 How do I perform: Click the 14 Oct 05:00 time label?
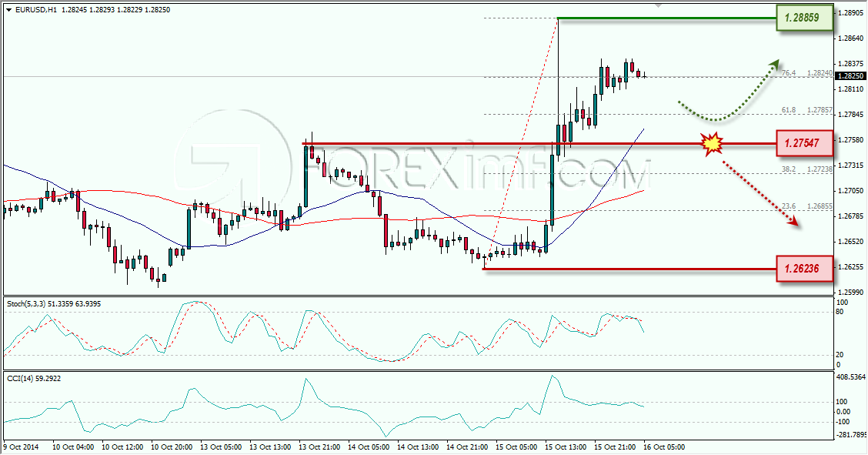[369, 447]
